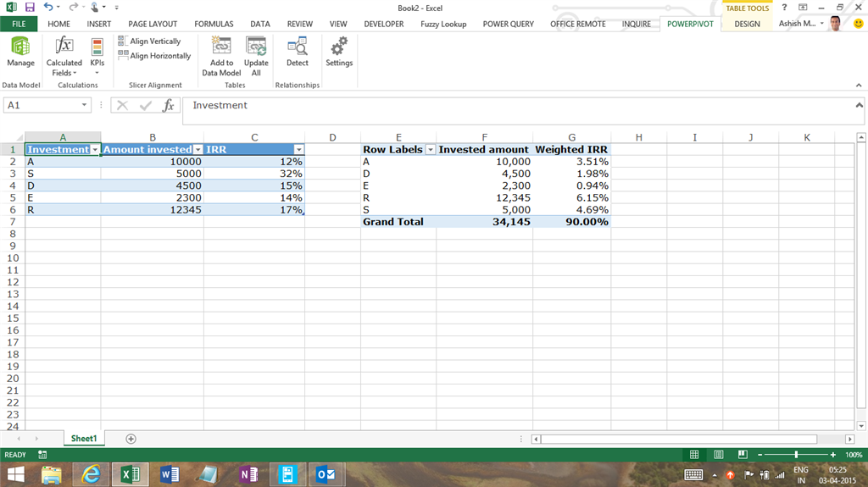Open OneNote from the taskbar
This screenshot has width=868, height=487.
click(248, 474)
